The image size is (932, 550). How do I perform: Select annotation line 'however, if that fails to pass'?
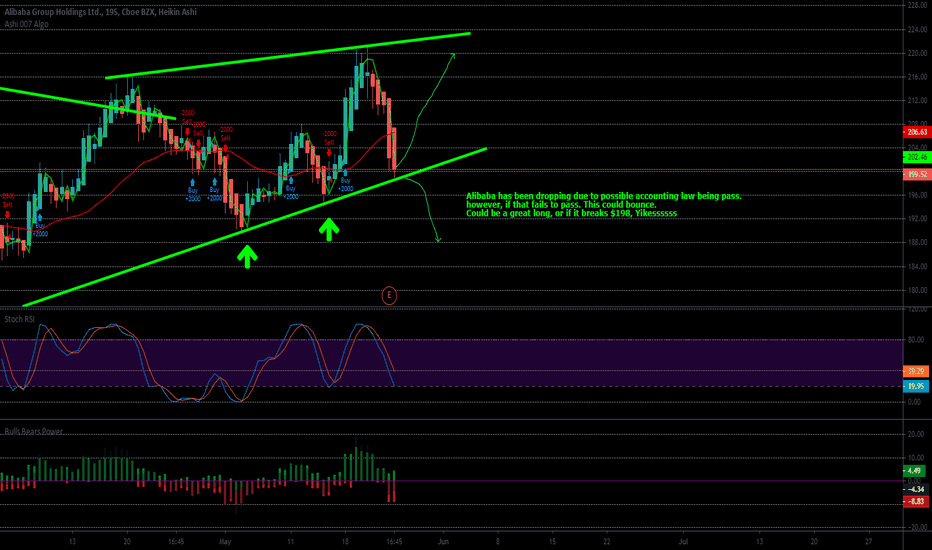[561, 205]
